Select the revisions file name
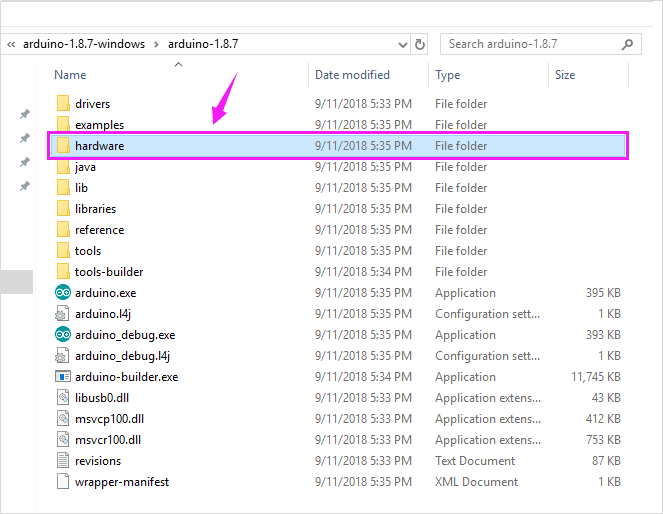This screenshot has width=663, height=514. click(98, 461)
